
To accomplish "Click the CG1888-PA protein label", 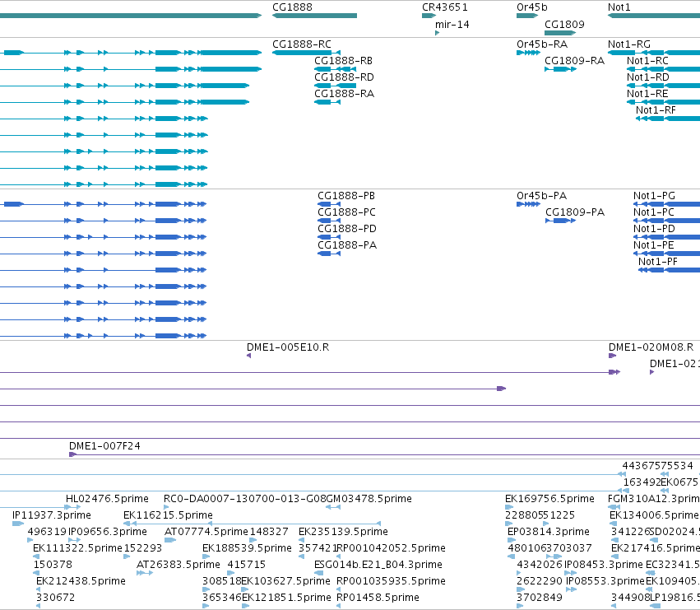I will [347, 245].
